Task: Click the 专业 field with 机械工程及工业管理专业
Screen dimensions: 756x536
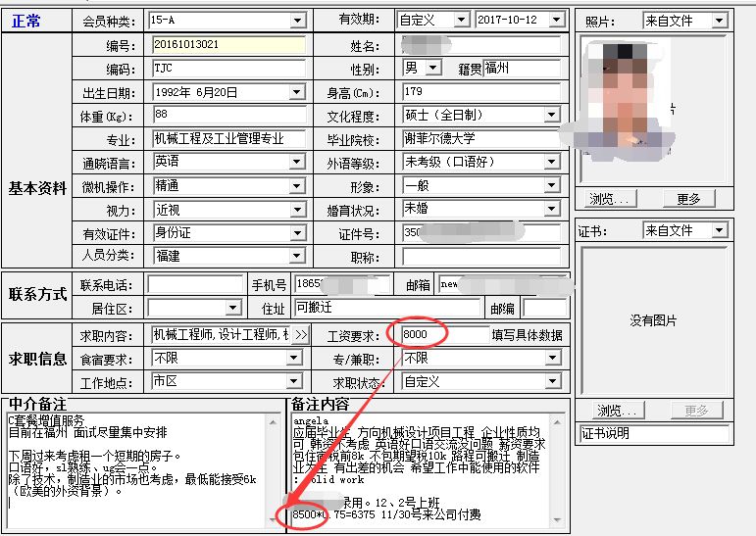Action: point(228,139)
